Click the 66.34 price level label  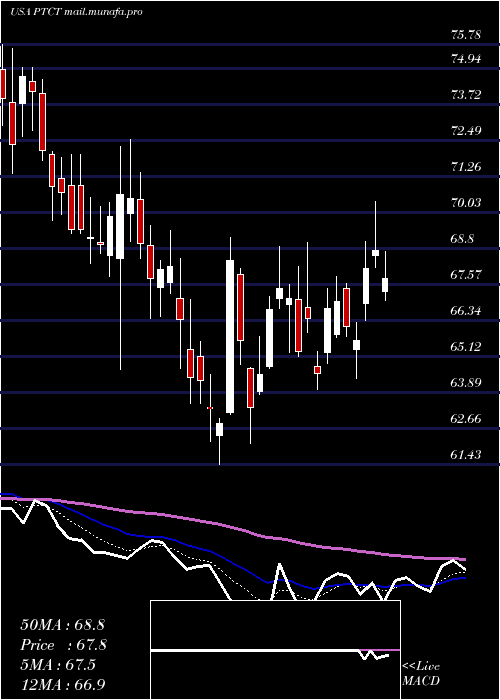[466, 311]
